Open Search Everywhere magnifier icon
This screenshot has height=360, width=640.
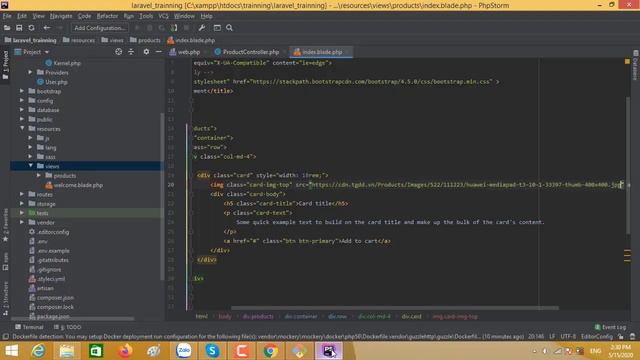click(x=229, y=28)
